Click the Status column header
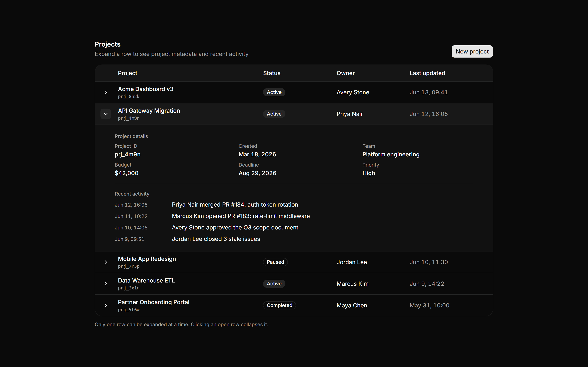588x367 pixels. (x=272, y=73)
